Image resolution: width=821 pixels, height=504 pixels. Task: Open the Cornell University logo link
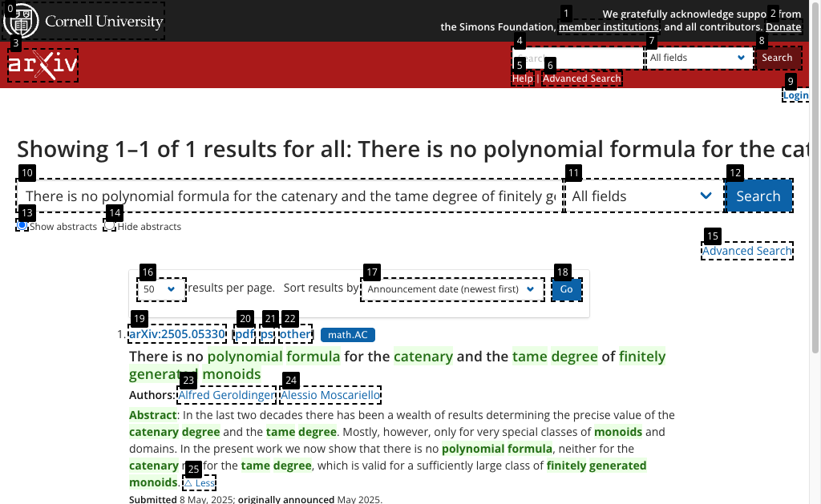point(83,20)
